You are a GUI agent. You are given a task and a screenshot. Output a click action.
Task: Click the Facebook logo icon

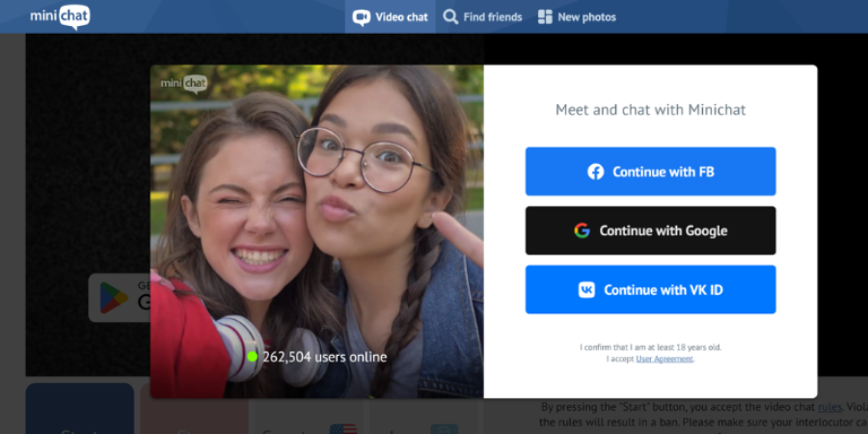tap(595, 172)
